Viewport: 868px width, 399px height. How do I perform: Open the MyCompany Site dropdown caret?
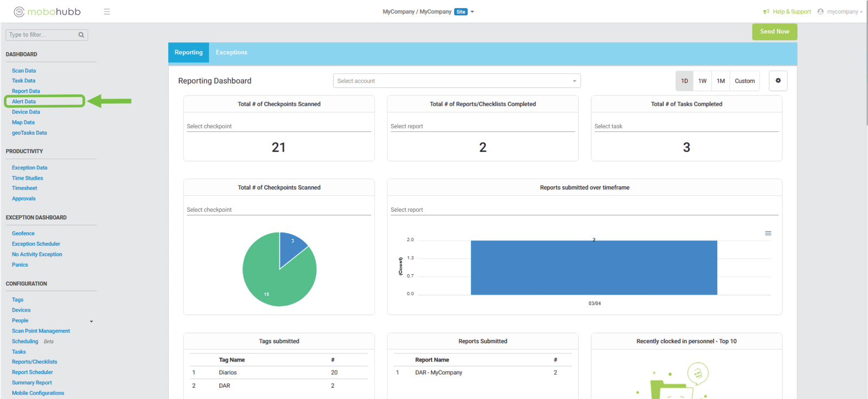472,12
